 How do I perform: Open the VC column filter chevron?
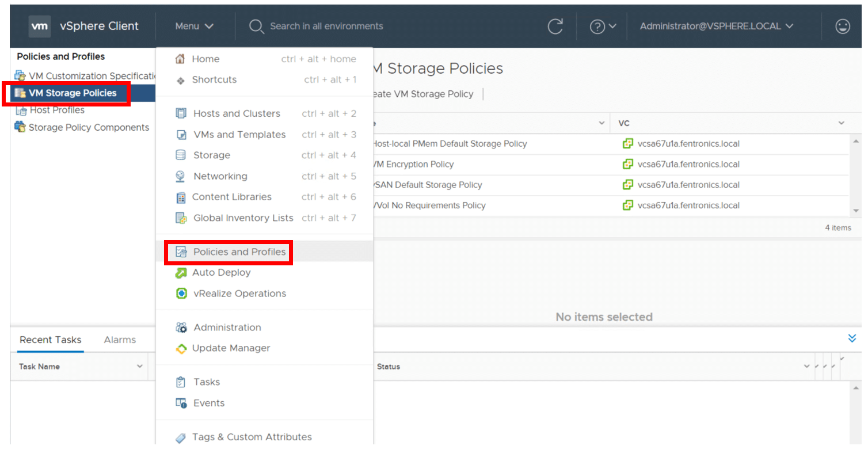842,123
